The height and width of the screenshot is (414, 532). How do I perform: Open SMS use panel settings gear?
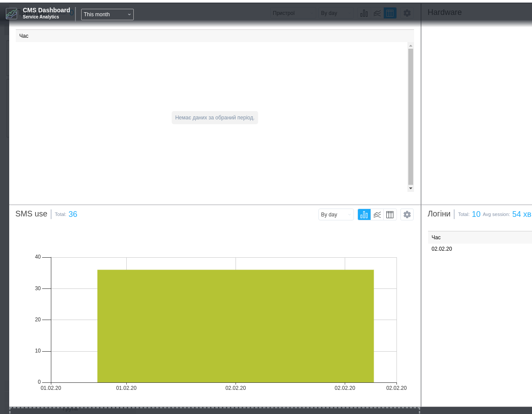[x=407, y=215]
